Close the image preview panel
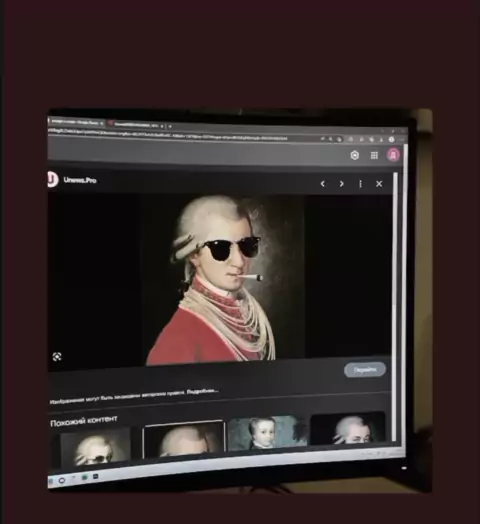480x524 pixels. pos(379,184)
